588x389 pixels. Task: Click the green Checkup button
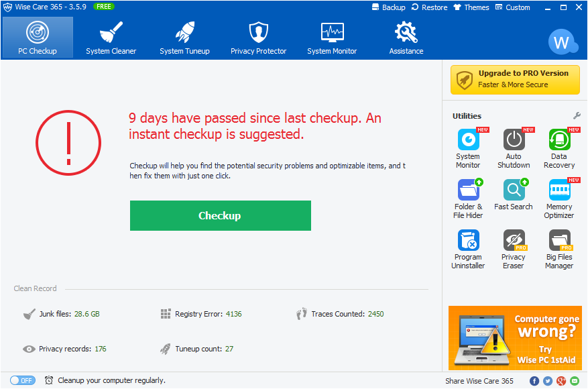(x=221, y=216)
